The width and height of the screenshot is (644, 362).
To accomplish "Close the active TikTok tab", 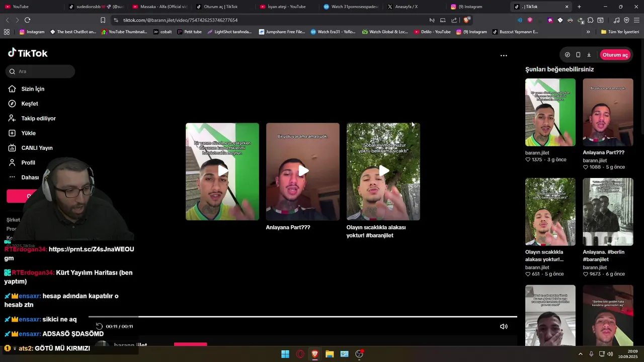I will click(567, 7).
